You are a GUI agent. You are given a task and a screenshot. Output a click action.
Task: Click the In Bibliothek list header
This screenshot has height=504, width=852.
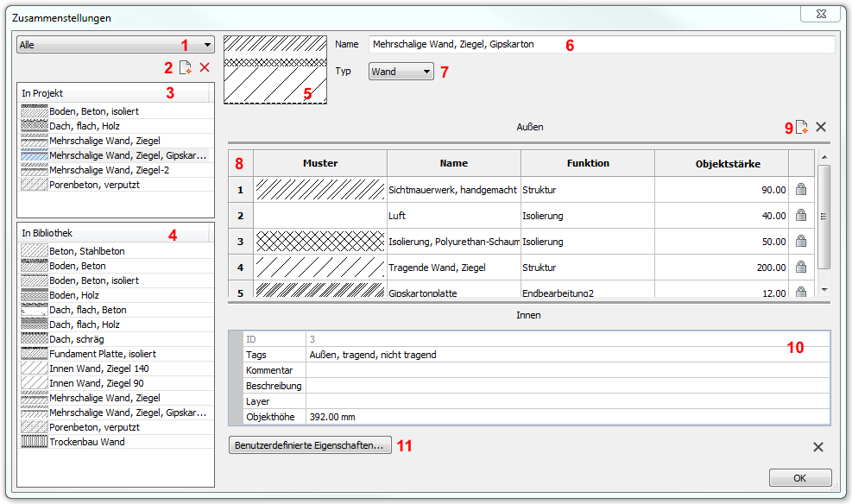(113, 233)
